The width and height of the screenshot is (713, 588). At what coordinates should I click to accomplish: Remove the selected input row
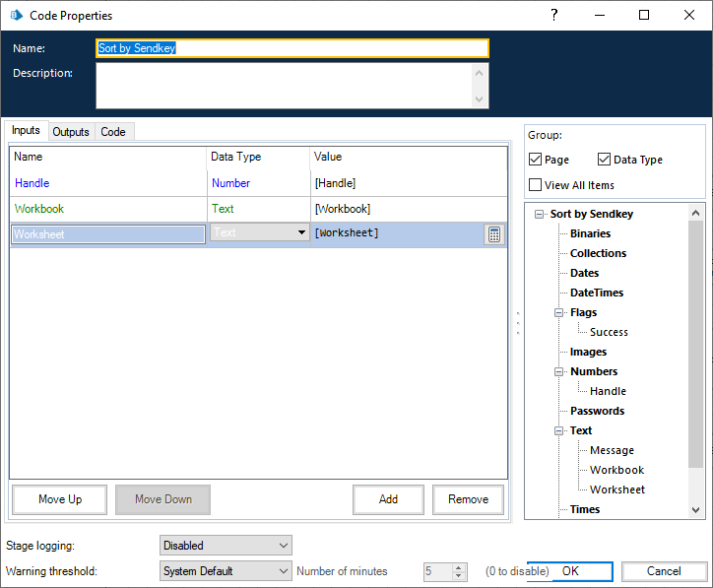point(468,499)
